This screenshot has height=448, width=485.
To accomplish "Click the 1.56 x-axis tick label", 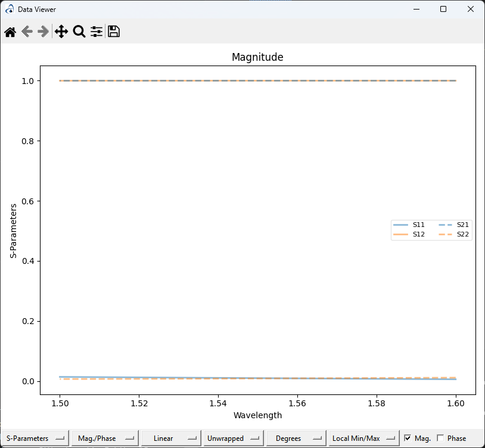I will click(x=297, y=403).
